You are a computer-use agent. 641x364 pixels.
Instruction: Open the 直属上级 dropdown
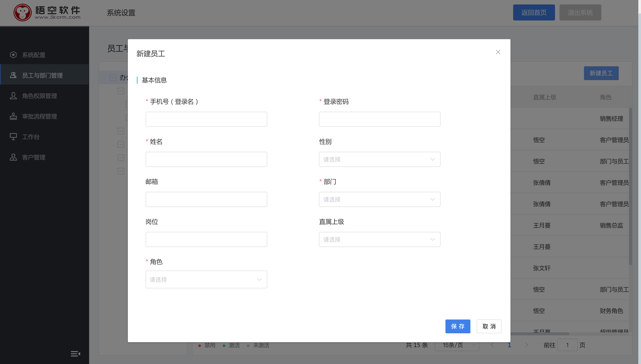(x=380, y=239)
